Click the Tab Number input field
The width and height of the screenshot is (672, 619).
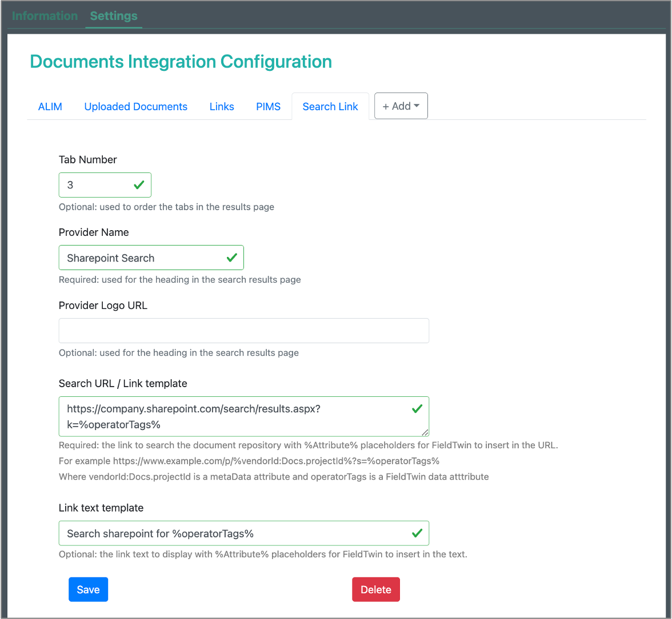pyautogui.click(x=105, y=185)
